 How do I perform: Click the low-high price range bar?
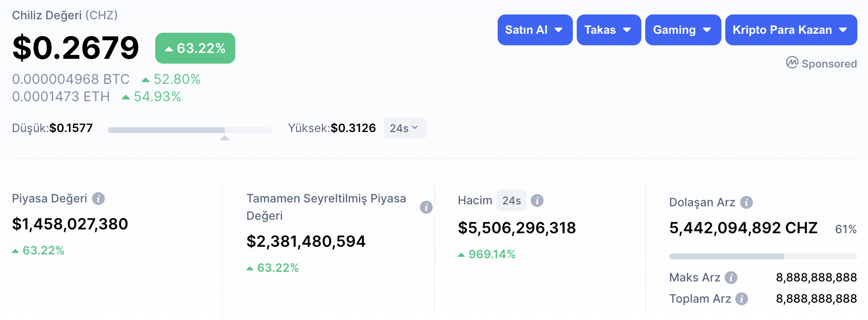point(190,130)
